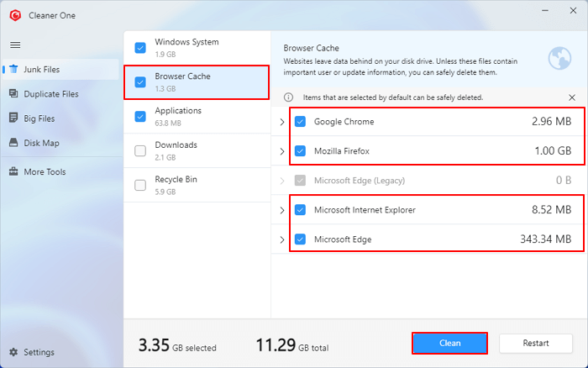This screenshot has width=588, height=368.
Task: Click the 3.35 GB selected total
Action: (177, 345)
